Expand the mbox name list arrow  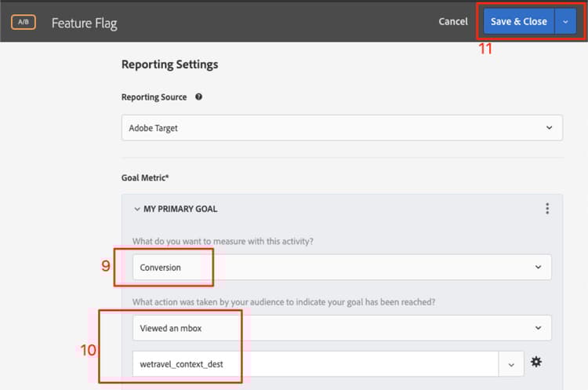(511, 363)
